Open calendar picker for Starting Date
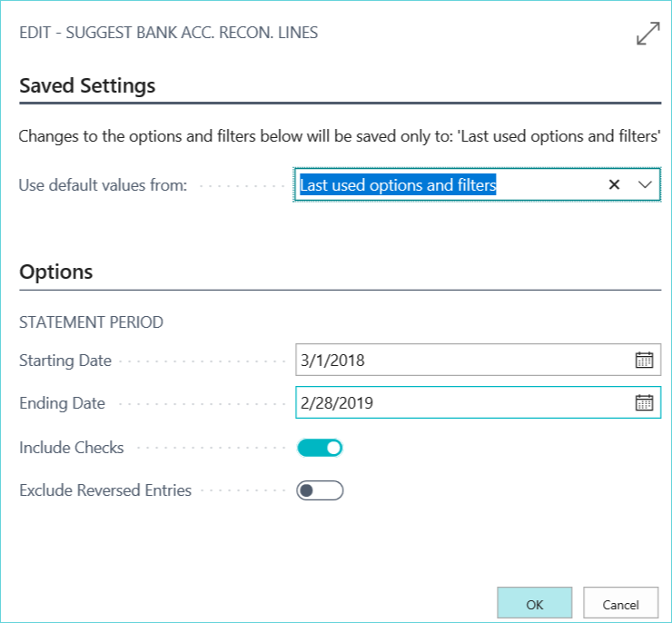The image size is (672, 623). pos(644,360)
